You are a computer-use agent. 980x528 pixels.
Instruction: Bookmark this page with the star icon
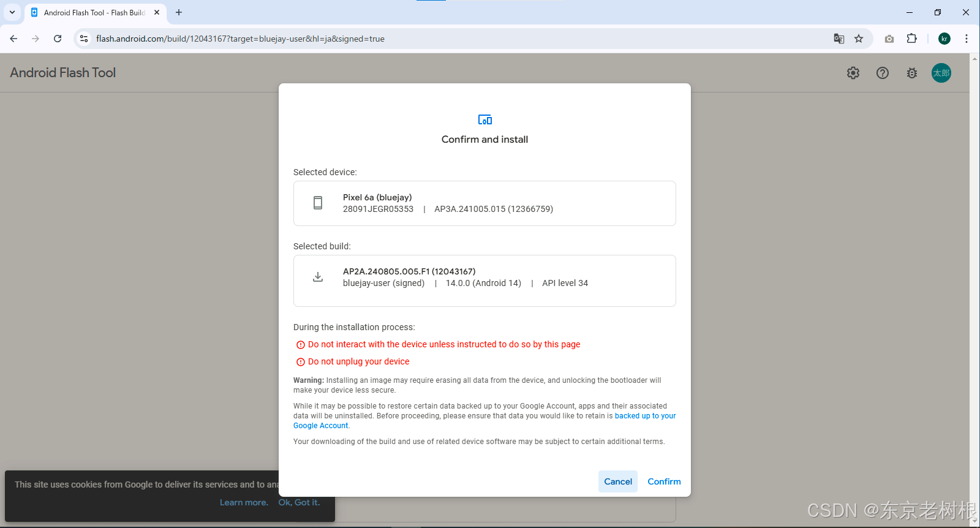coord(859,39)
